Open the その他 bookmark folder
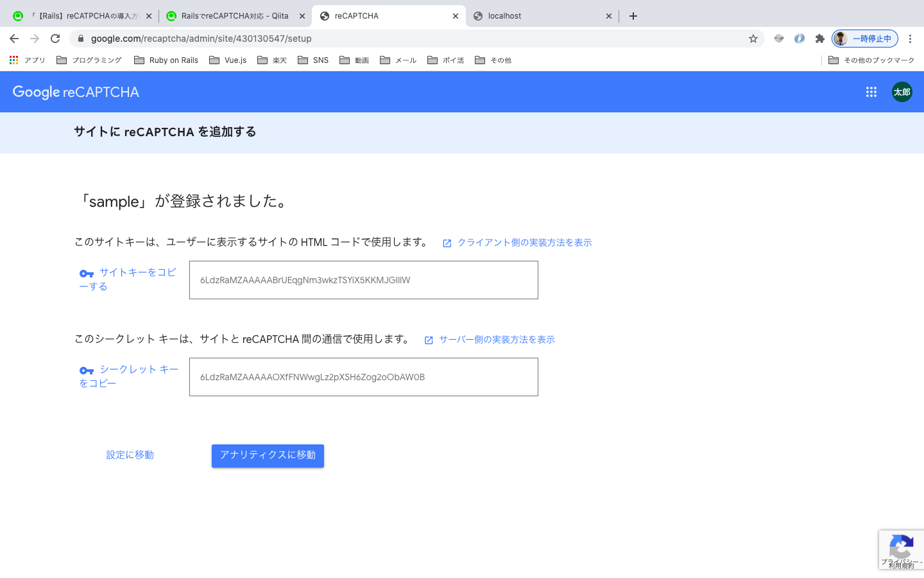This screenshot has width=924, height=578. click(493, 60)
